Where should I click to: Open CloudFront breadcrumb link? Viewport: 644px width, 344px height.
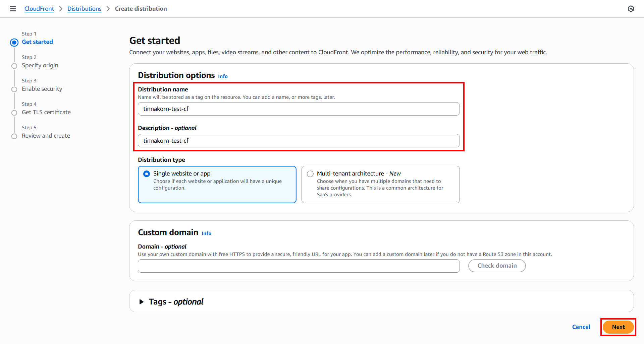click(39, 9)
